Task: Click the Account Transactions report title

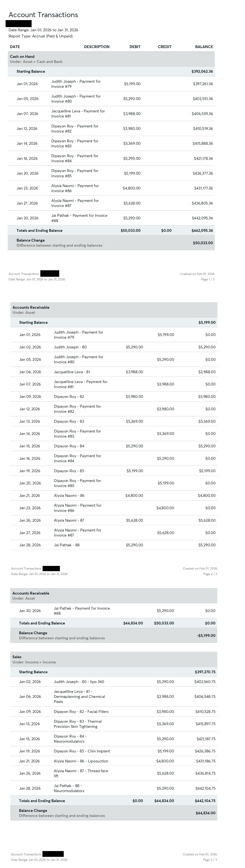Action: pos(43,15)
